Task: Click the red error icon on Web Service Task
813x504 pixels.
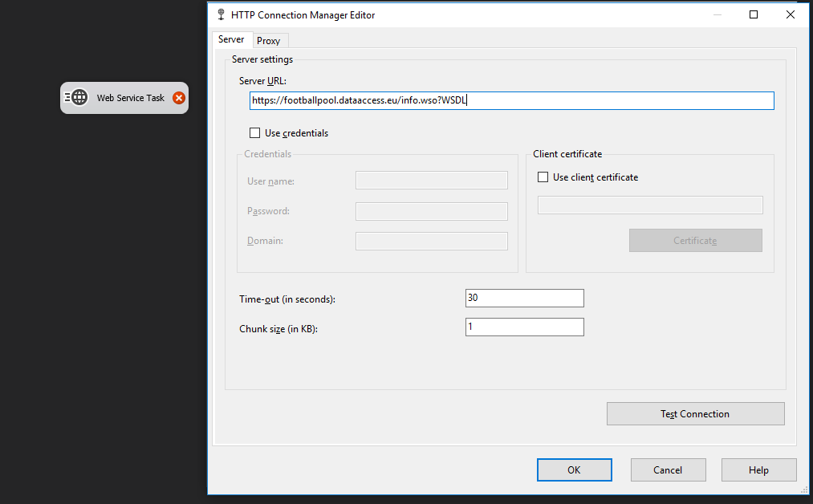Action: pos(179,98)
